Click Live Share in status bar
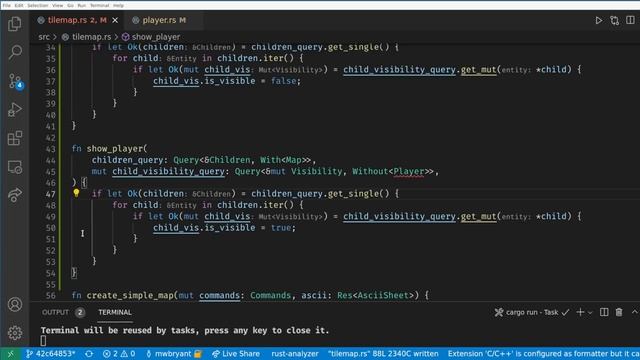Screen dimensions: 640x360 point(236,354)
